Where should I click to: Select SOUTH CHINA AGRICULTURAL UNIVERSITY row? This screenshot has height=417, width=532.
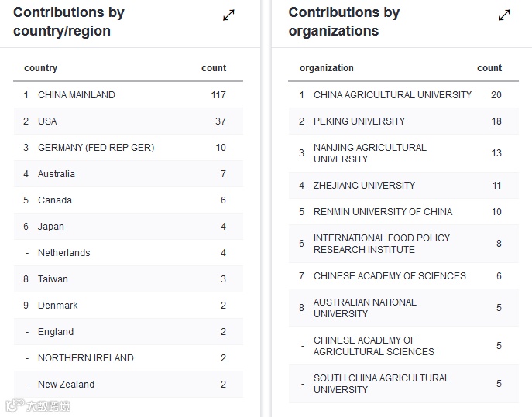click(x=382, y=384)
